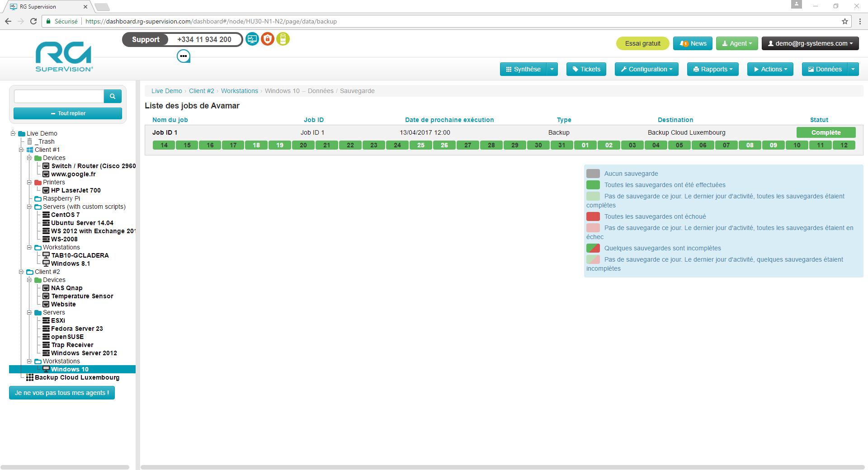Viewport: 868px width, 470px height.
Task: Click the HP LaserJet 700 device icon
Action: point(46,190)
